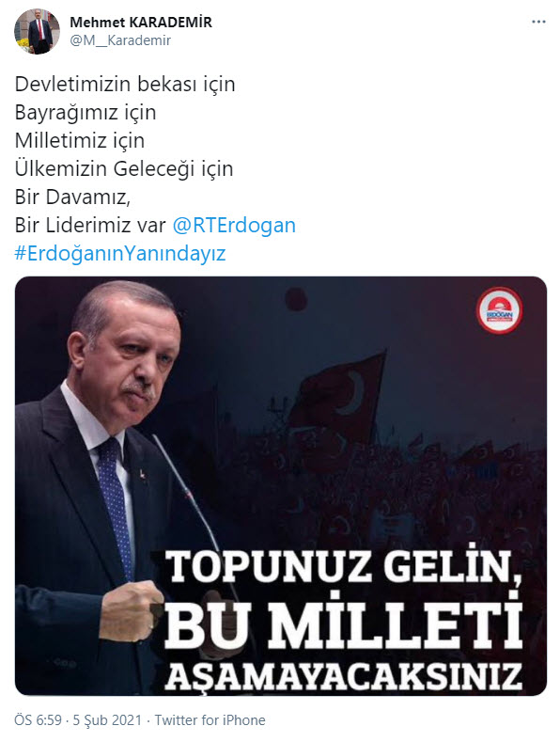The width and height of the screenshot is (560, 742).
Task: Open the Twitter for iPhone source link
Action: pos(210,720)
